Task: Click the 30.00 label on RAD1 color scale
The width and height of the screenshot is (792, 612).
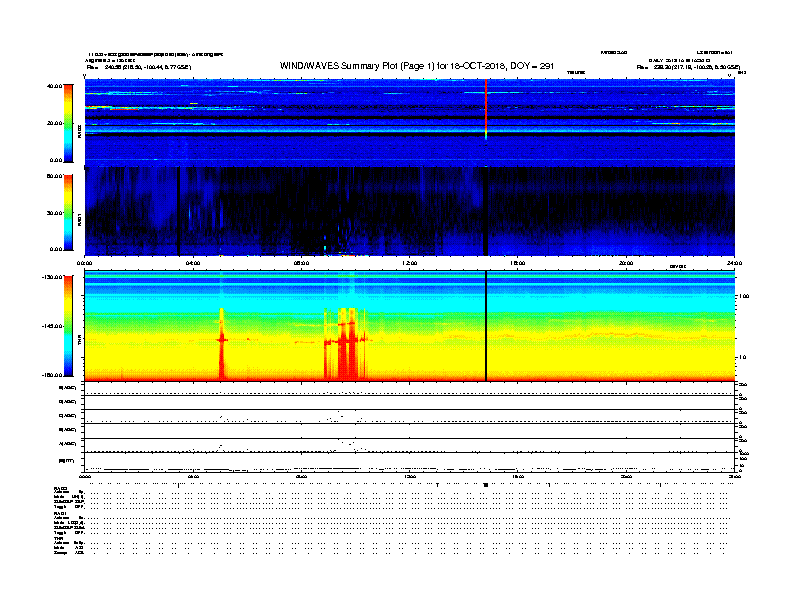Action: click(x=54, y=213)
